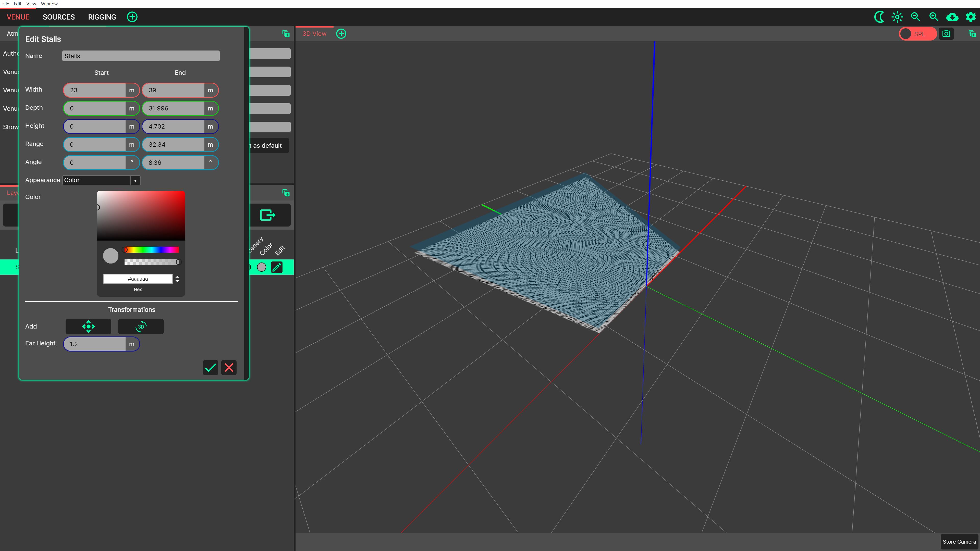Image resolution: width=980 pixels, height=551 pixels.
Task: Cancel edits with red X
Action: point(229,367)
